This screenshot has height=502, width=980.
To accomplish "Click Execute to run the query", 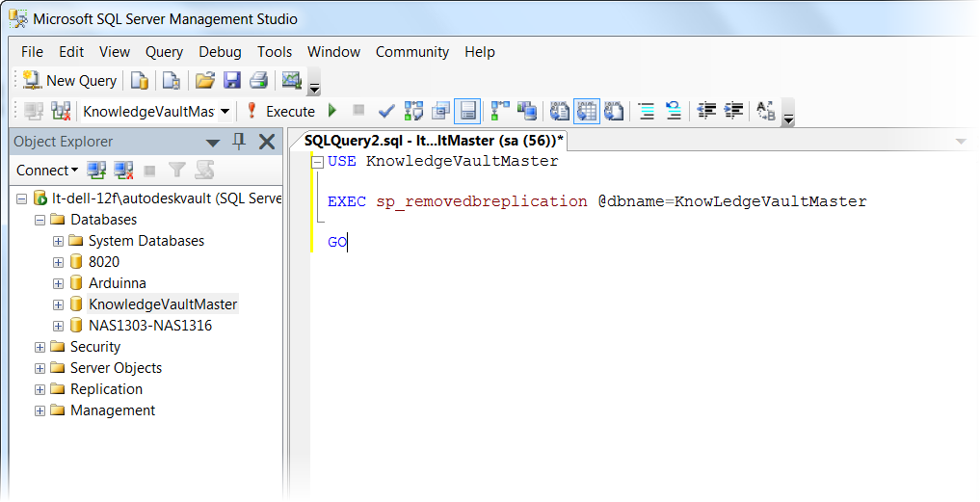I will [280, 111].
